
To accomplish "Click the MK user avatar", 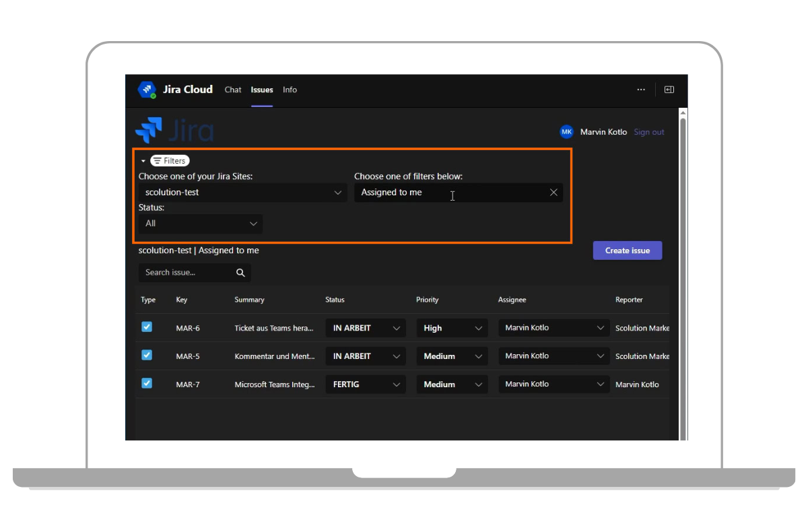I will click(x=566, y=132).
